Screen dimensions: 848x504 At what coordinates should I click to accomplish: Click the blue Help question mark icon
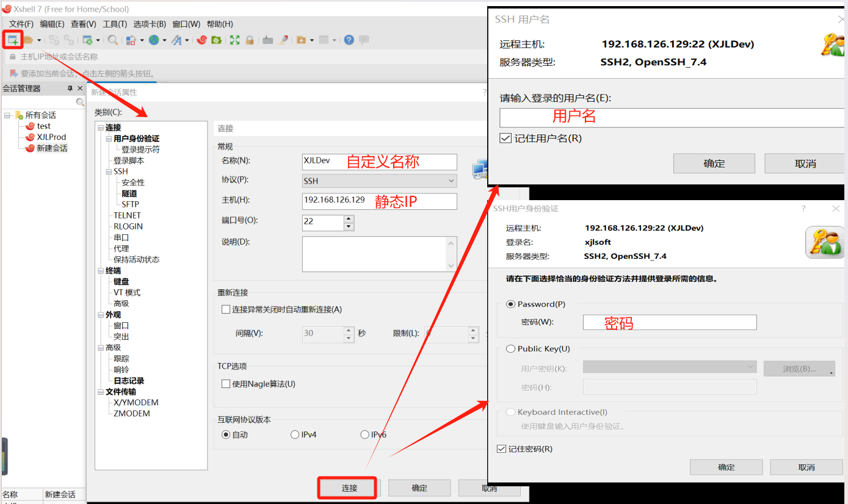point(349,40)
